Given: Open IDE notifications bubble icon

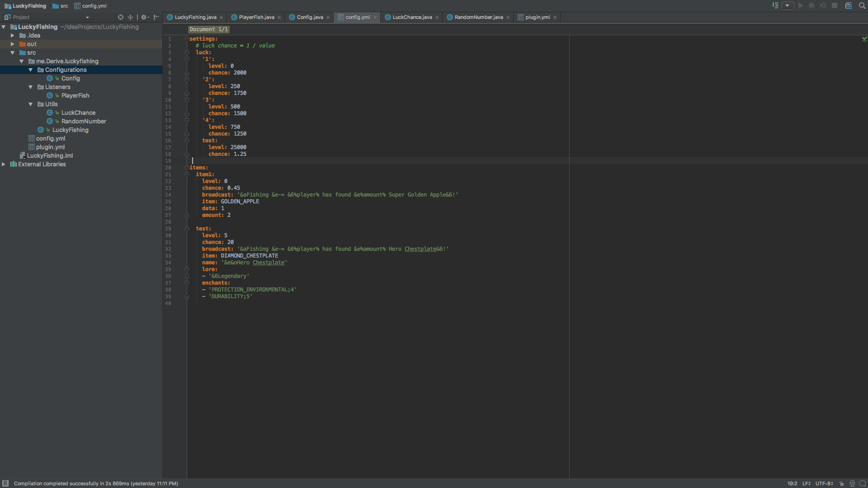Looking at the screenshot, I should 862,483.
